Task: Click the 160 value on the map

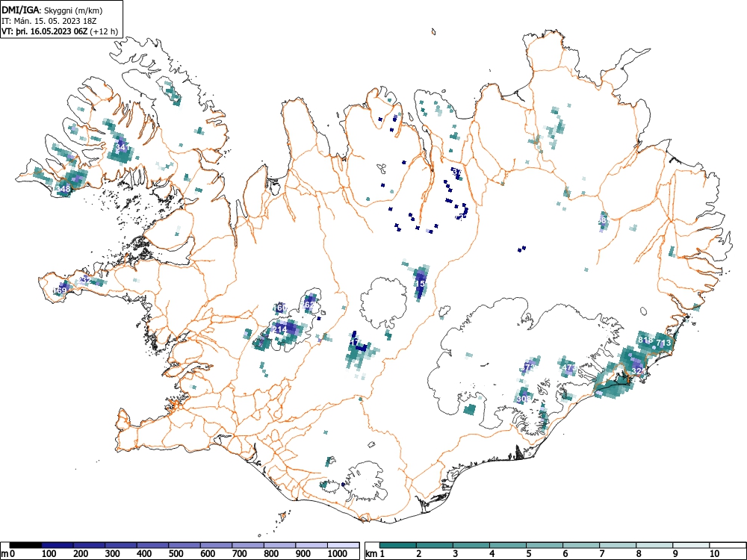Action: click(281, 308)
